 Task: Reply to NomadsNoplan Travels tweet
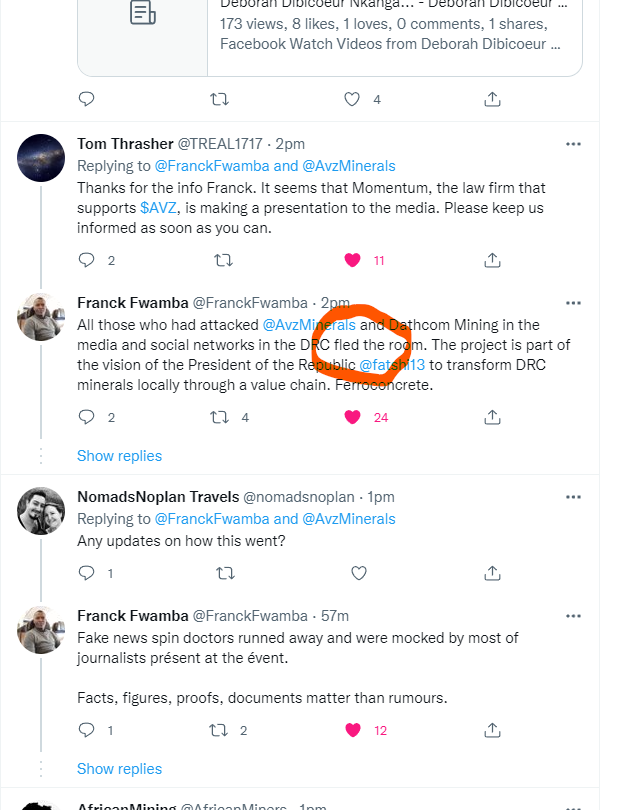86,573
